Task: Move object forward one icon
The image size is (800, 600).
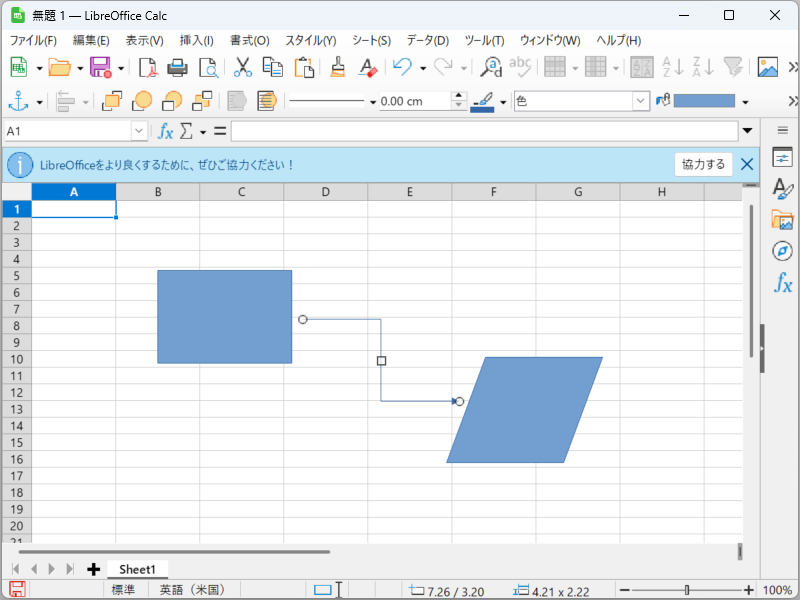Action: [142, 102]
